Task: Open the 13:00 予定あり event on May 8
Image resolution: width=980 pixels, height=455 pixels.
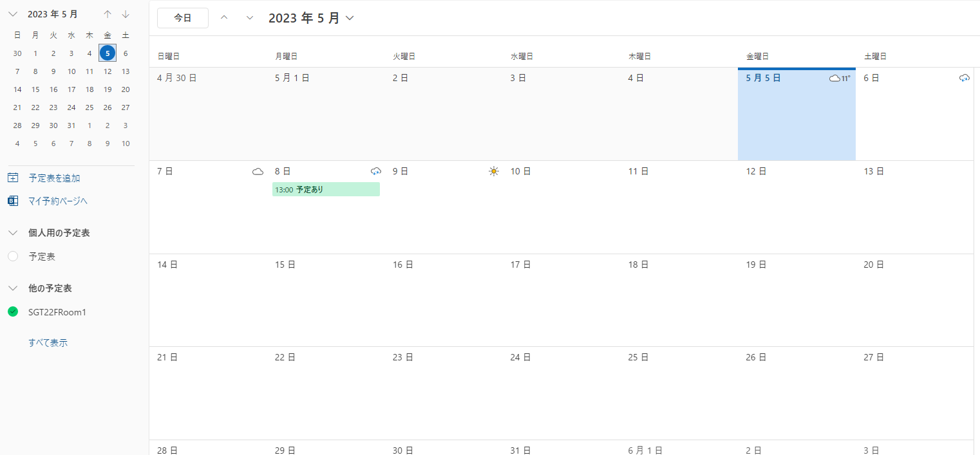Action: tap(326, 189)
